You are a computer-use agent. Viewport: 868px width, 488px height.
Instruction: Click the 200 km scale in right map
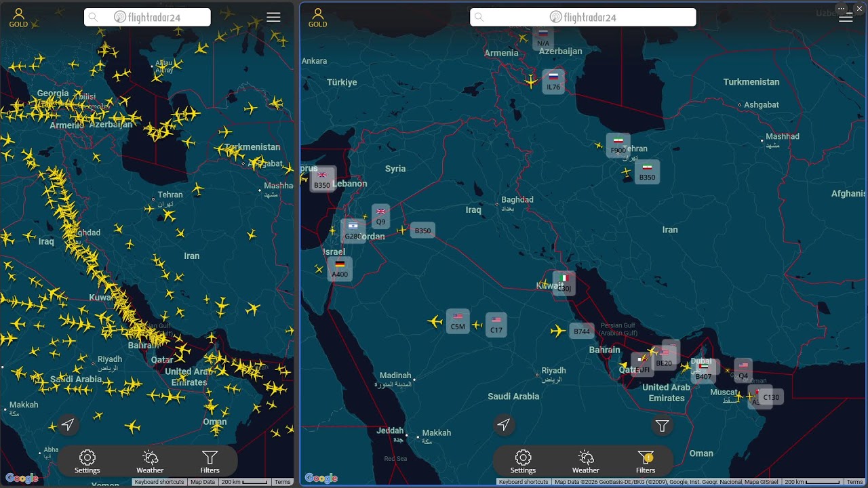tap(812, 482)
